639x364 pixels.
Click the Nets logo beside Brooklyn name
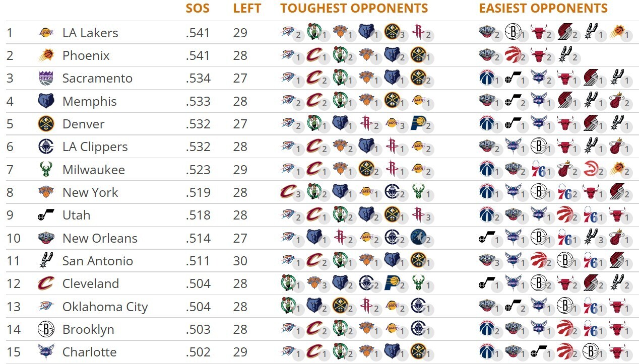[46, 329]
